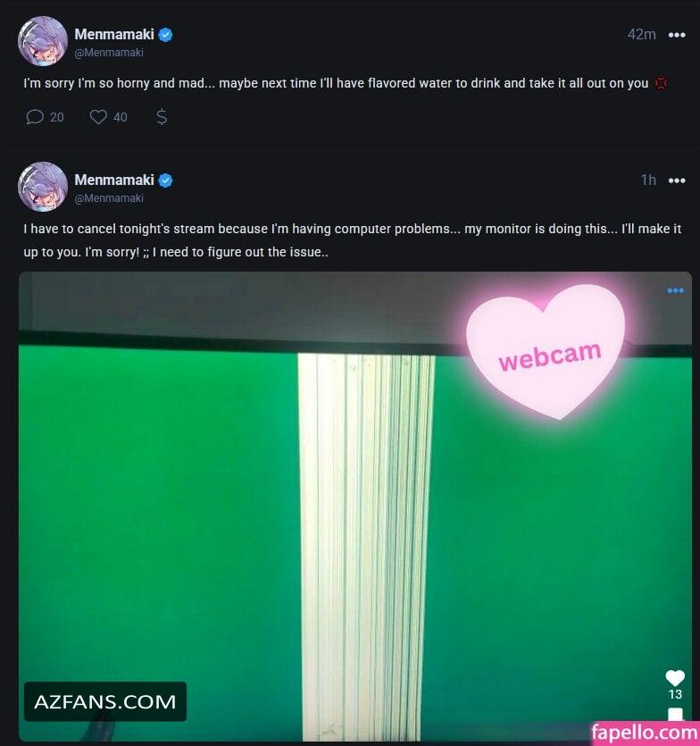Like the image with white heart

pos(675,677)
